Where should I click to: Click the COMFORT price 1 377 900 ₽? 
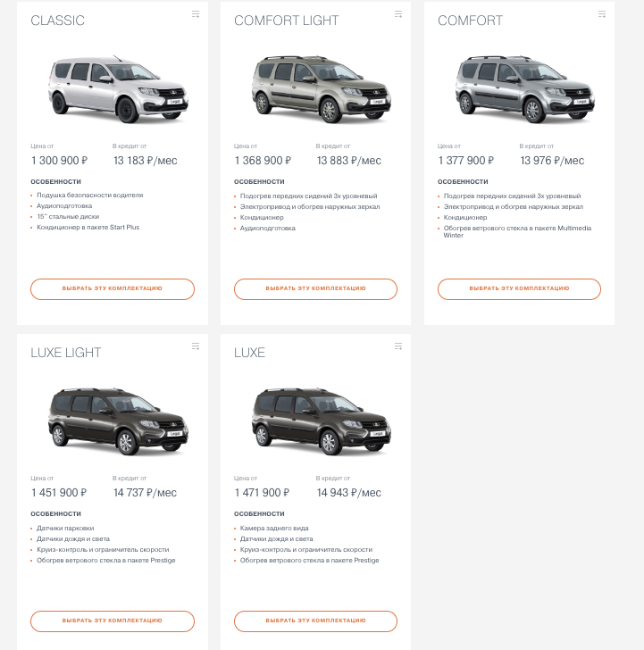pyautogui.click(x=465, y=161)
